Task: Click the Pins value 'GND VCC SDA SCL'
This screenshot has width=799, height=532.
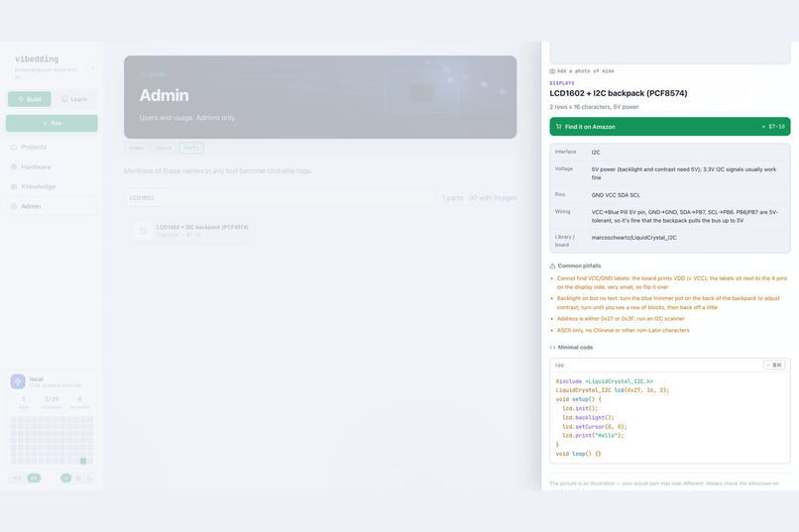Action: (x=616, y=195)
